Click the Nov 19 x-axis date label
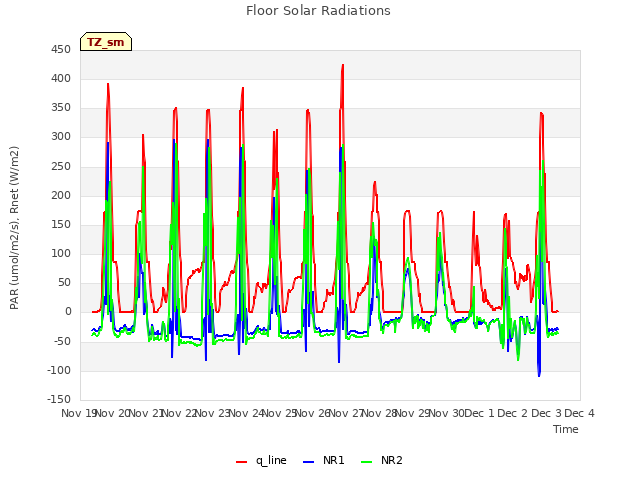This screenshot has height=480, width=640. coord(78,413)
